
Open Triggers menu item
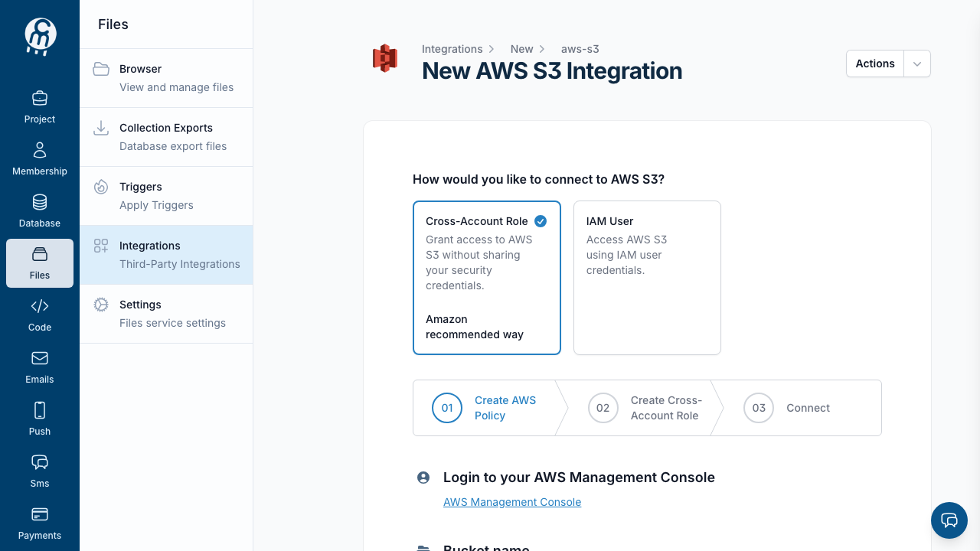166,196
